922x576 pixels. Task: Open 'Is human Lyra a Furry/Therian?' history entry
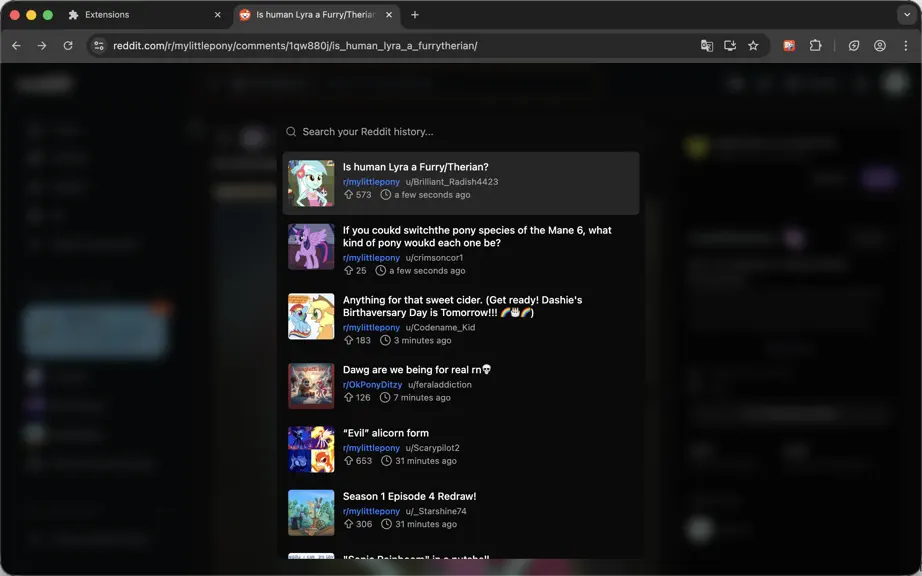(461, 183)
